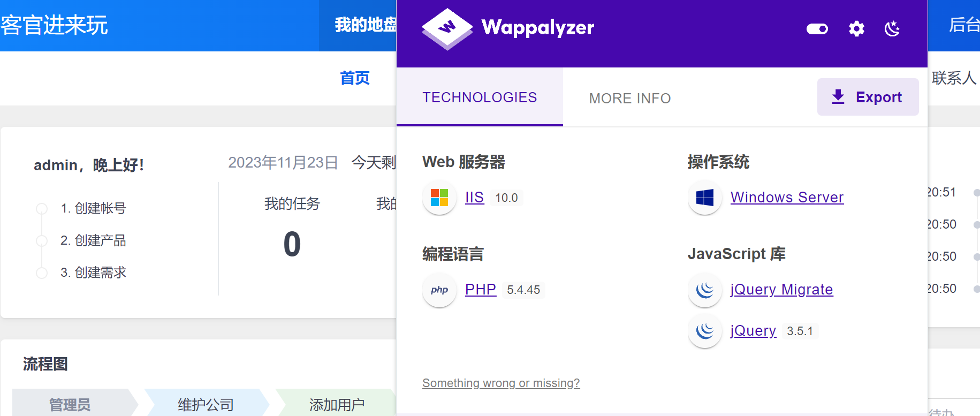Click the admin，晚上好! greeting
980x416 pixels.
(x=89, y=165)
